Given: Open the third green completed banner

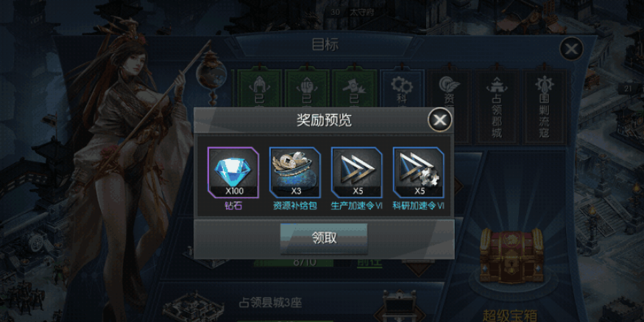Looking at the screenshot, I should [354, 88].
